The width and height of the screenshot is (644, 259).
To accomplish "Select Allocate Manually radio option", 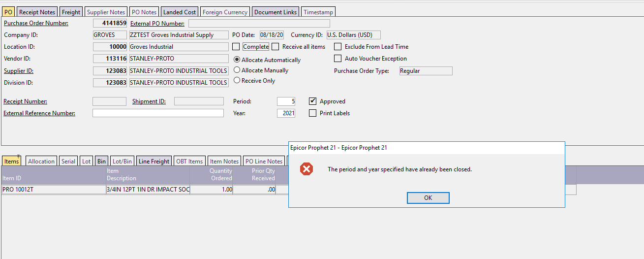I will coord(237,70).
